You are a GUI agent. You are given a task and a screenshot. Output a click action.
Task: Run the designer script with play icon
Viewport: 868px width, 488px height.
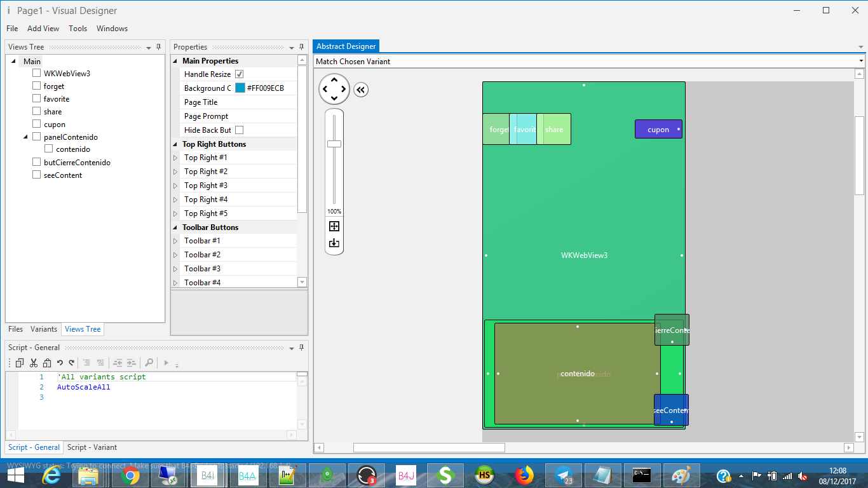(166, 363)
